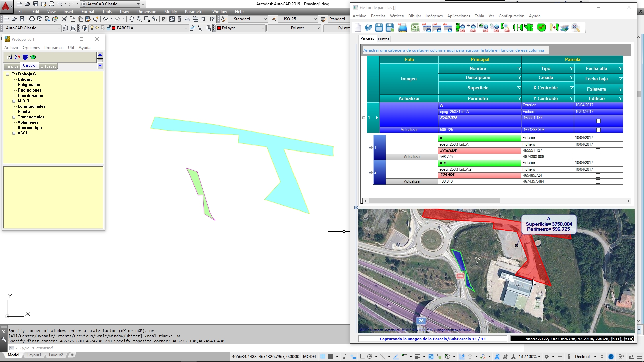This screenshot has width=644, height=362.
Task: Open the Parcelas menu in Gestor de parcelas
Action: (x=378, y=16)
